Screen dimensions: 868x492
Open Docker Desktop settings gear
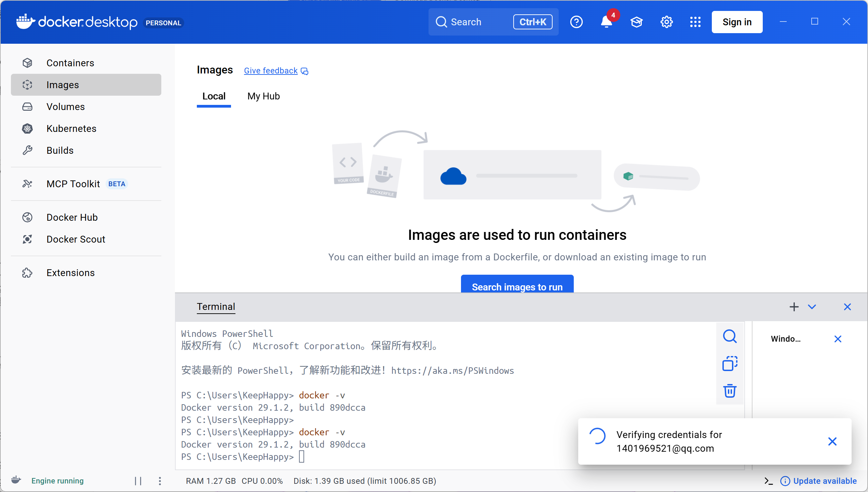pos(666,22)
